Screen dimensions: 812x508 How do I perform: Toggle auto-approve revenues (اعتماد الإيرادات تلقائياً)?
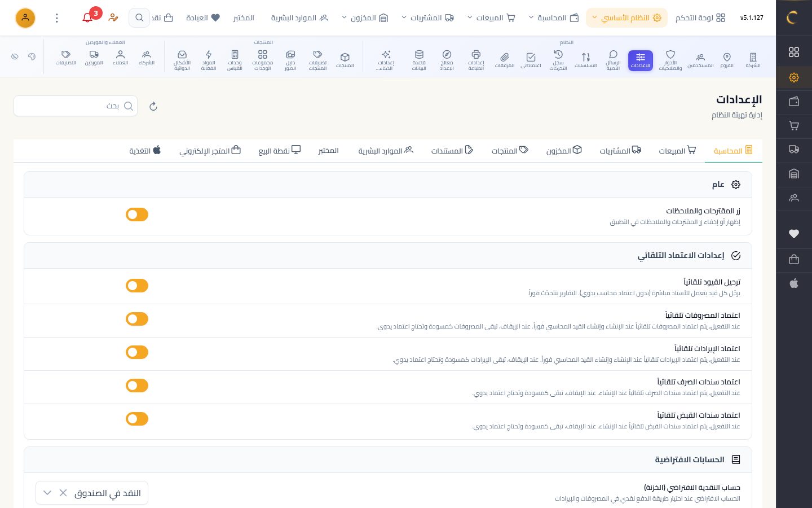click(x=137, y=352)
